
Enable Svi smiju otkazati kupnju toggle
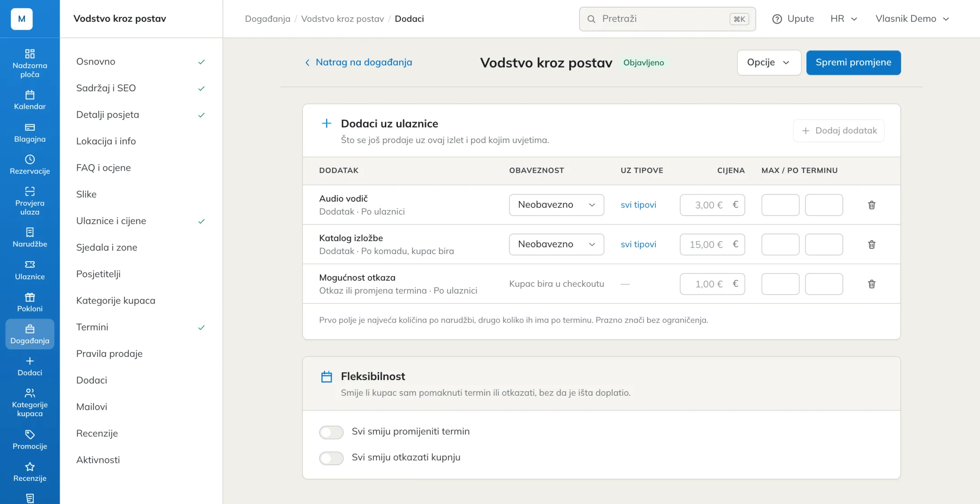coord(331,458)
